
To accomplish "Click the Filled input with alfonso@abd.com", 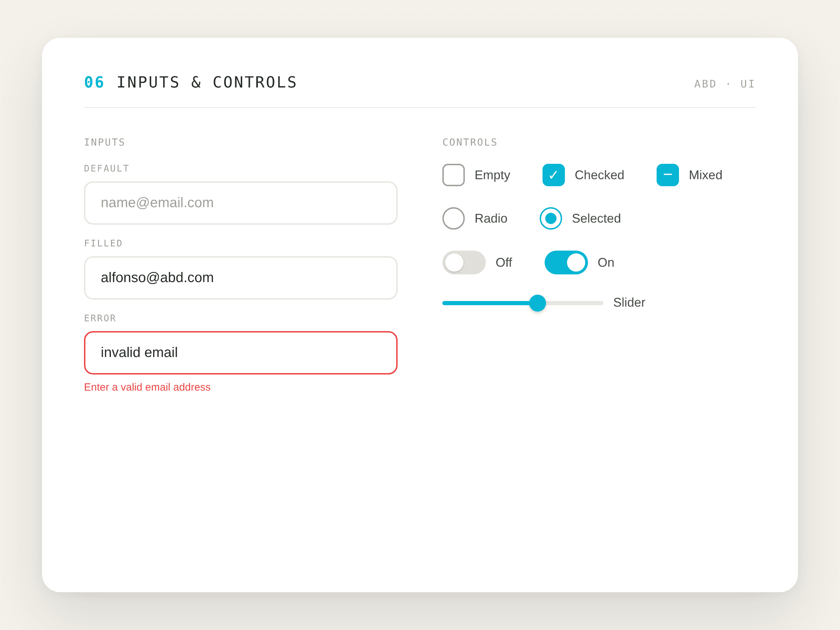I will (x=241, y=278).
